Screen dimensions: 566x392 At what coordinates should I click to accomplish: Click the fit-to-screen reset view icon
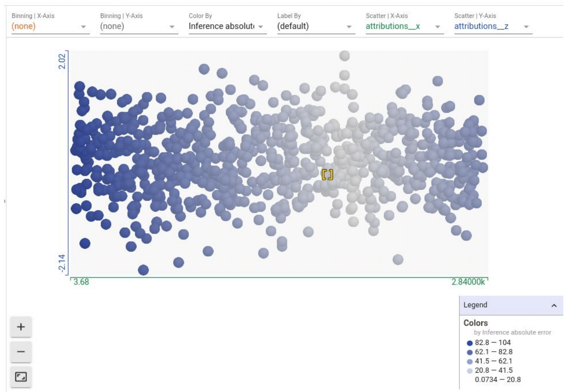[21, 377]
